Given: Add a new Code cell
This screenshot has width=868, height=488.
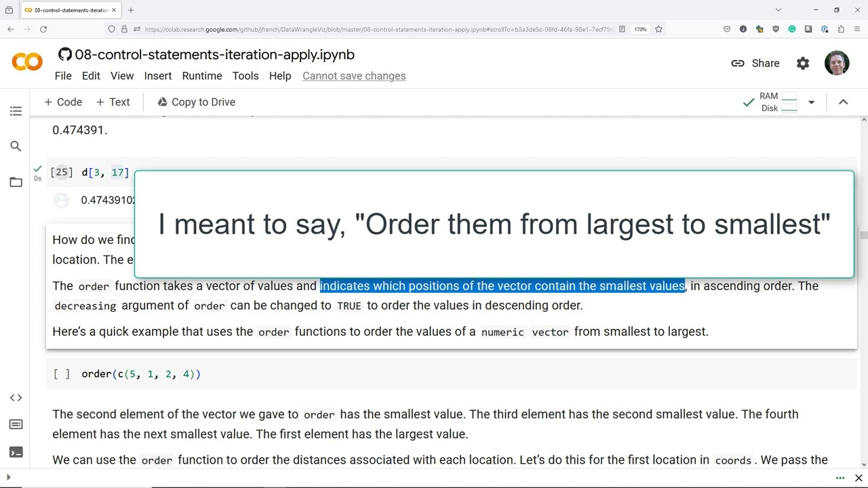Looking at the screenshot, I should (x=63, y=102).
